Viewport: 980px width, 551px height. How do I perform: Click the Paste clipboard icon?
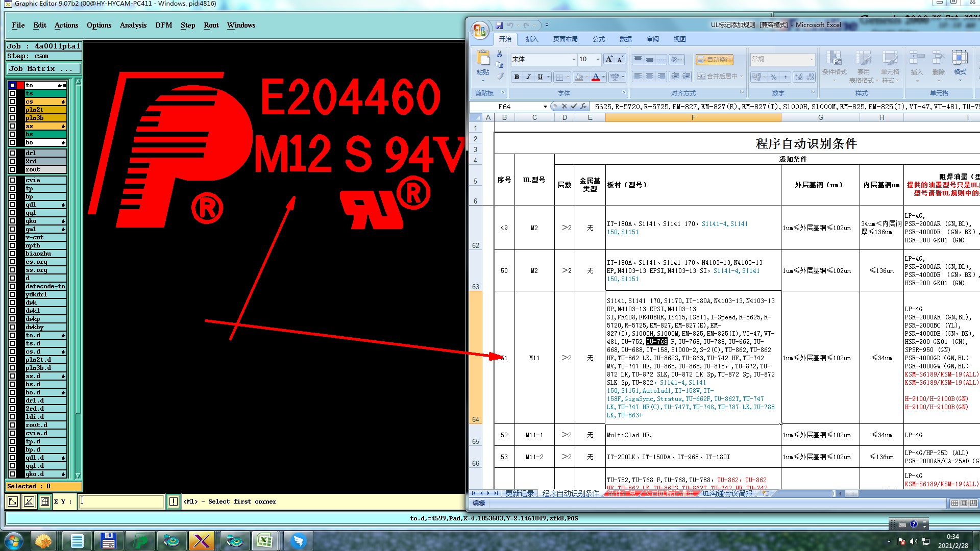pyautogui.click(x=483, y=58)
